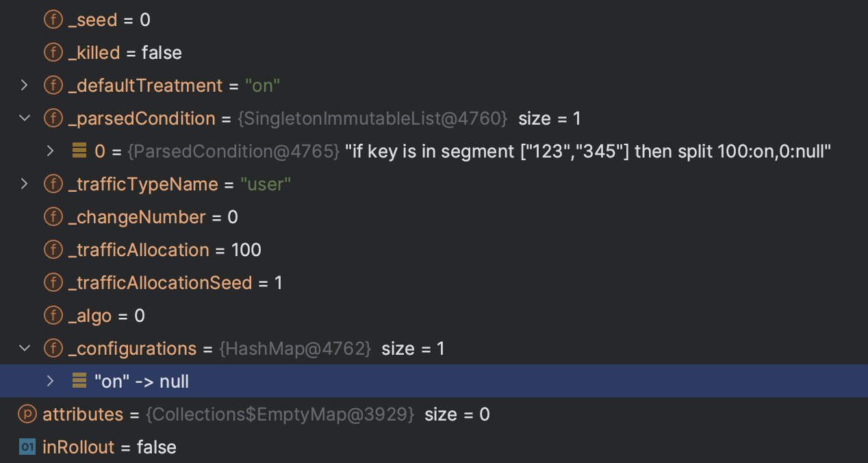The image size is (868, 463).
Task: Expand the _defaultTreatment node
Action: tap(25, 86)
